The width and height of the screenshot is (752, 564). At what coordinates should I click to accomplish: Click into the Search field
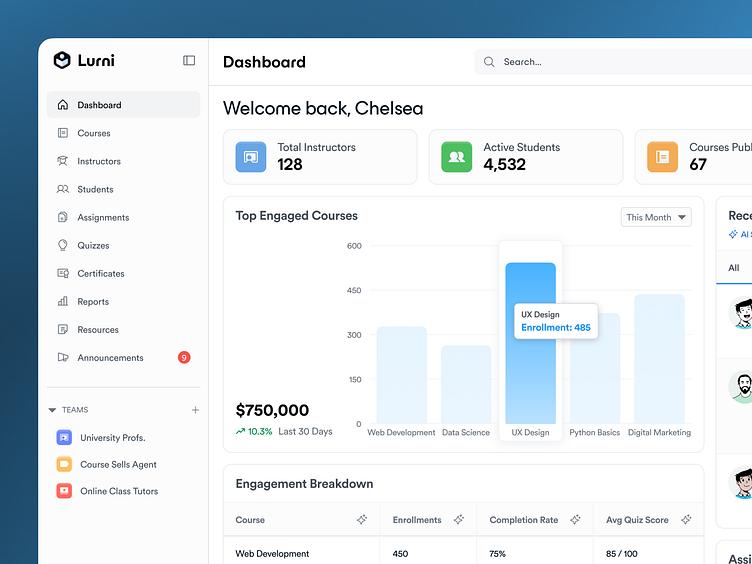(613, 62)
